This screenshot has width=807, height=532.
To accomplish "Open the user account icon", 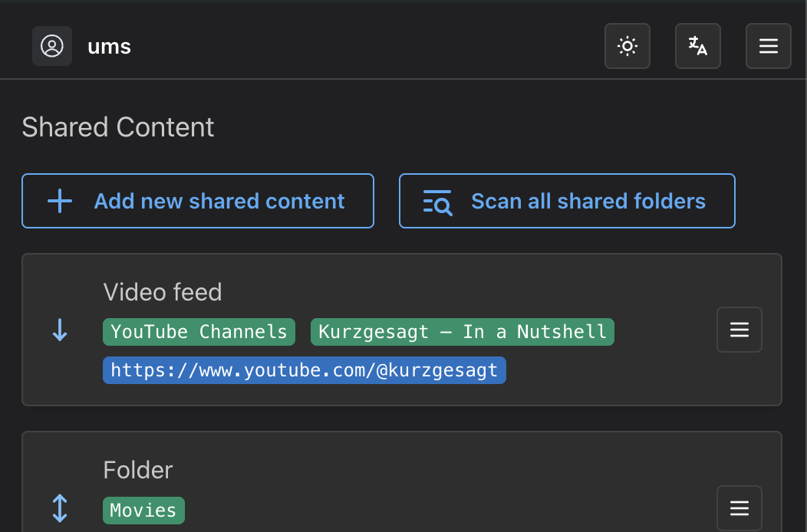I will 51,46.
